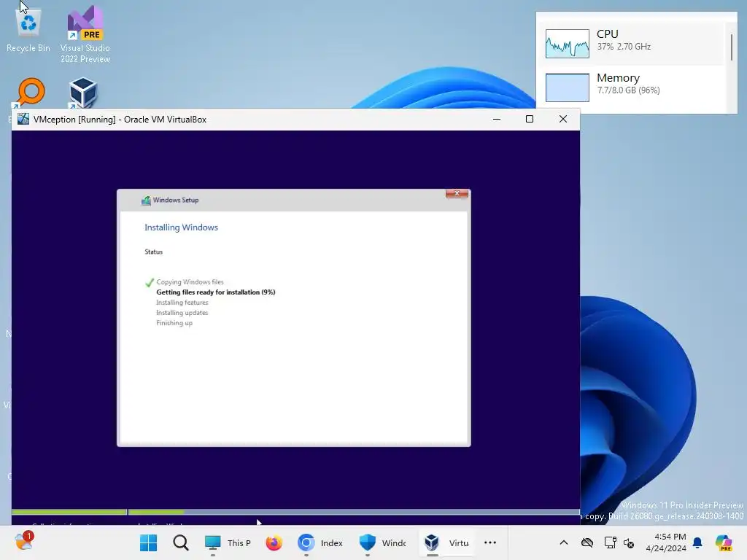
Task: Open taskbar Search
Action: point(181,542)
